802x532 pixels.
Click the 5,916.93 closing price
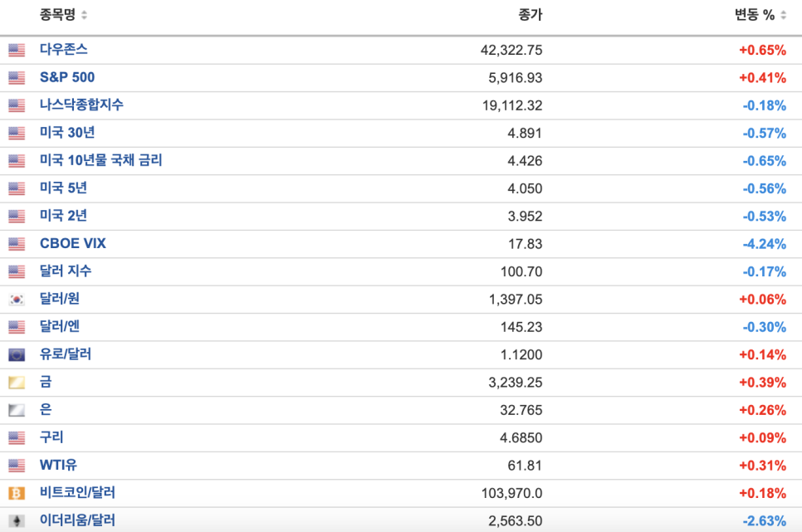click(515, 78)
